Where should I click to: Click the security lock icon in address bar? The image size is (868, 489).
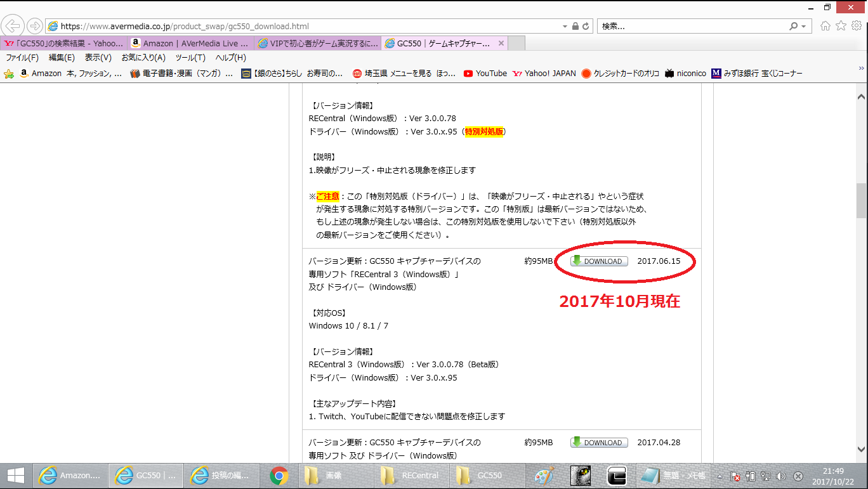point(575,27)
